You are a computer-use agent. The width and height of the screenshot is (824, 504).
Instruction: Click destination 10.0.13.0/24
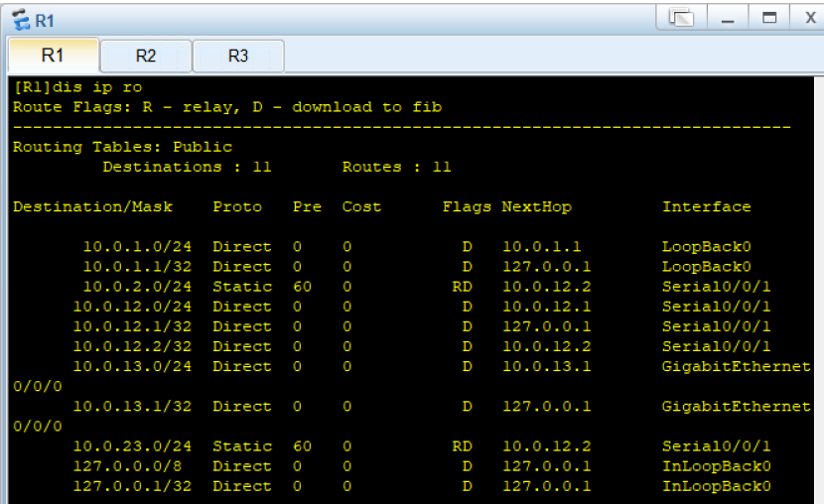coord(132,366)
